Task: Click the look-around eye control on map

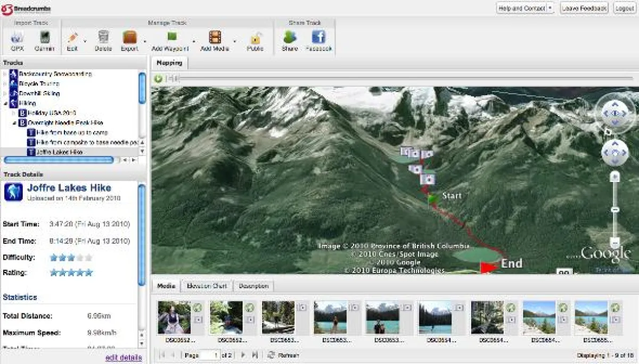Action: [615, 113]
